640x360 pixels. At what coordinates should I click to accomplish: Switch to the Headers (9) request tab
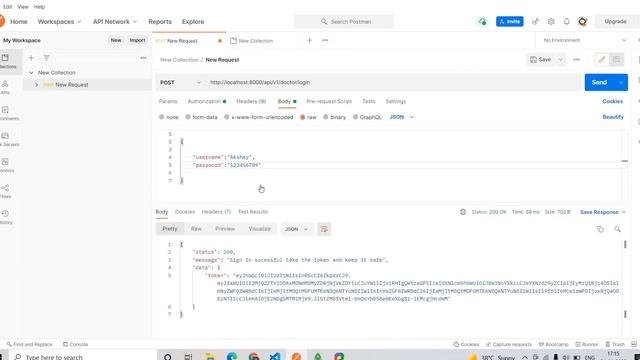[x=251, y=101]
